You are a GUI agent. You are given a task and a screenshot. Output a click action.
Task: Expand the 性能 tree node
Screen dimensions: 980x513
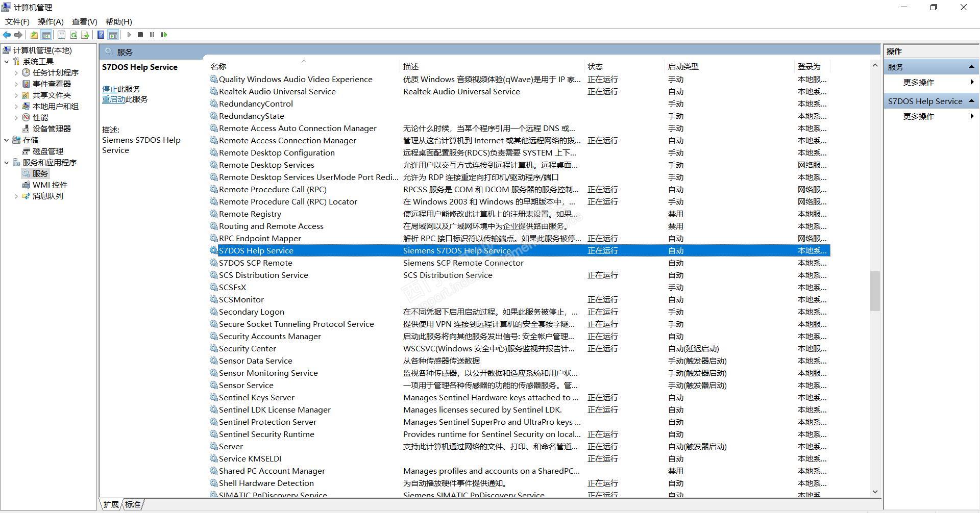tap(16, 117)
